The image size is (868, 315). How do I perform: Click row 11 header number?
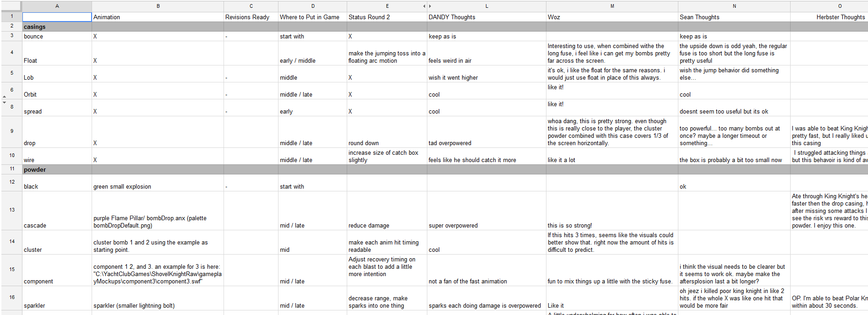coord(12,169)
